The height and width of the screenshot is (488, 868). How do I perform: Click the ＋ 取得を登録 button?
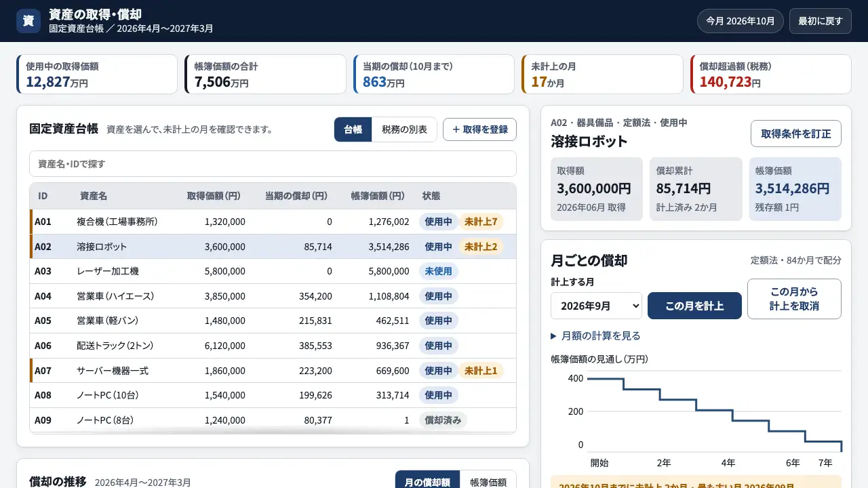pos(479,129)
